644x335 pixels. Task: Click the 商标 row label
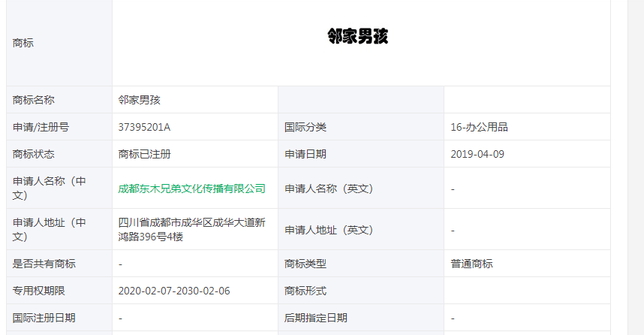(23, 43)
